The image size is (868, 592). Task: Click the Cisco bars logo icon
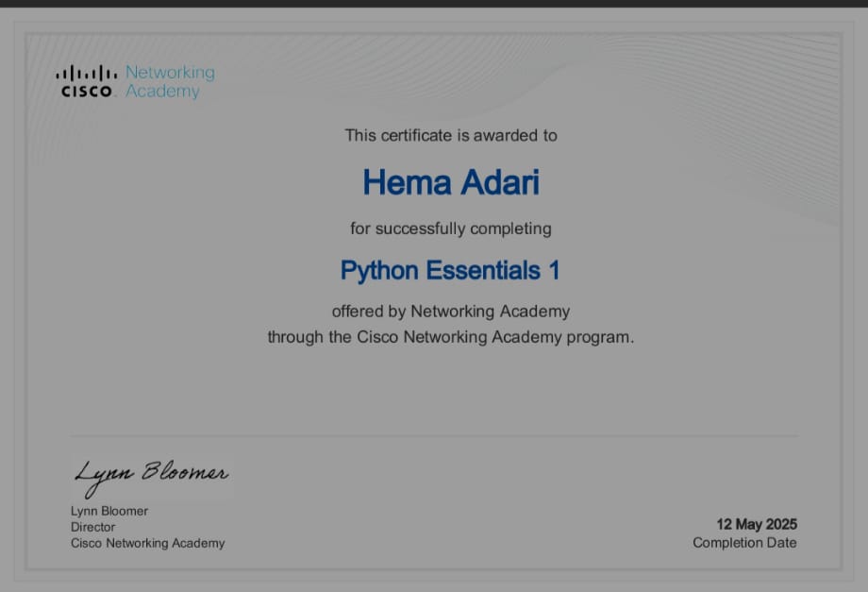(x=85, y=73)
